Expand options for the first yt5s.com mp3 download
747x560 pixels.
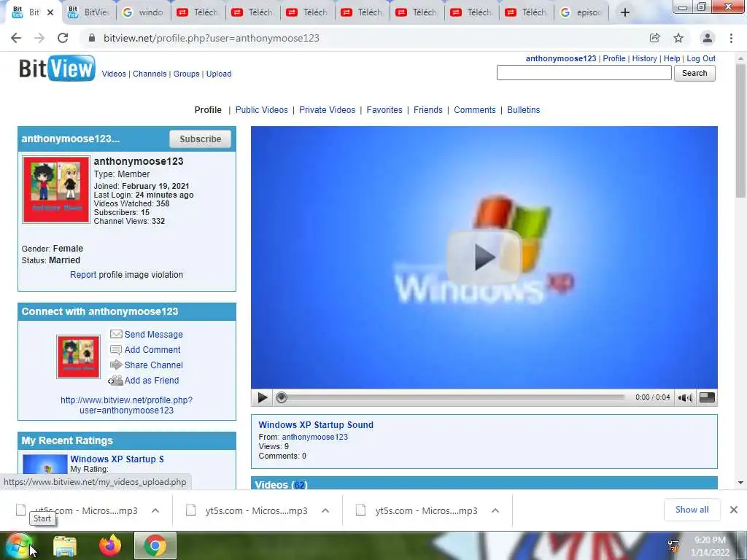155,510
